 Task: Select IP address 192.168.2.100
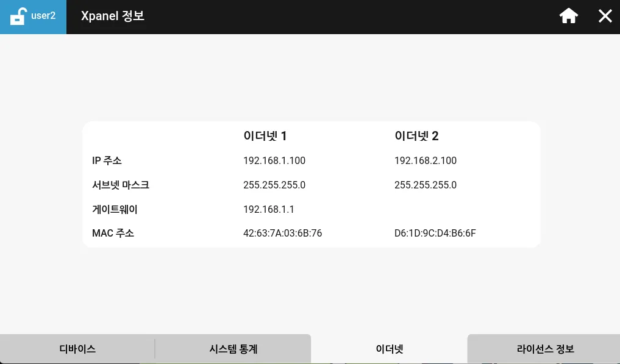[x=425, y=161]
